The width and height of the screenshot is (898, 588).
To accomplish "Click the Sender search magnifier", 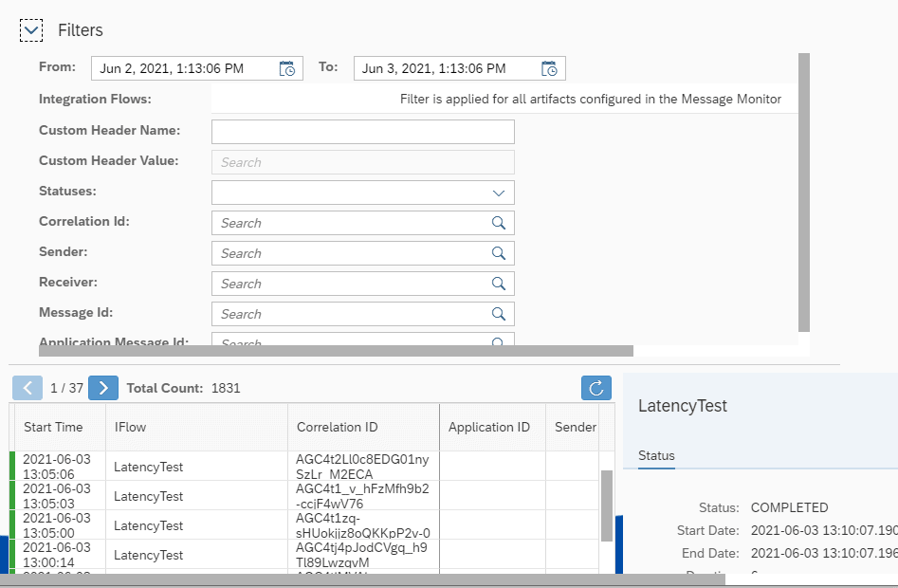I will tap(498, 253).
